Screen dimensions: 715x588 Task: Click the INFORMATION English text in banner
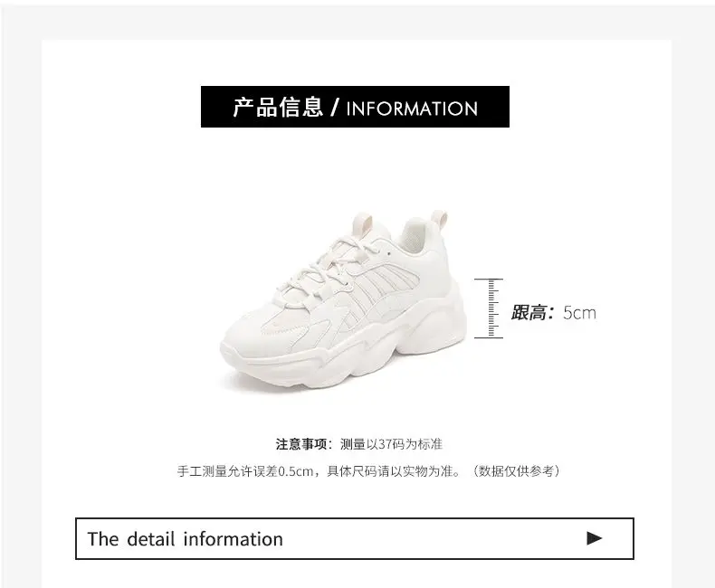412,109
